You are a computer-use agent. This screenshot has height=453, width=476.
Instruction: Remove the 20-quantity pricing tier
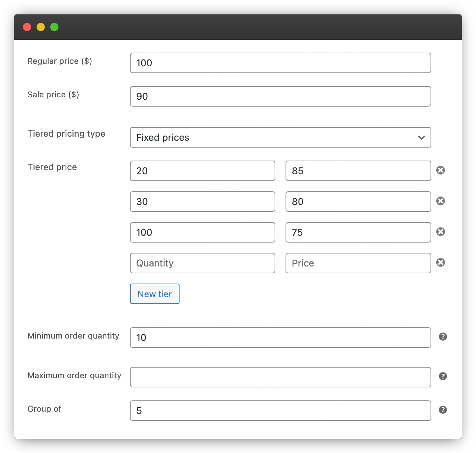pos(441,169)
